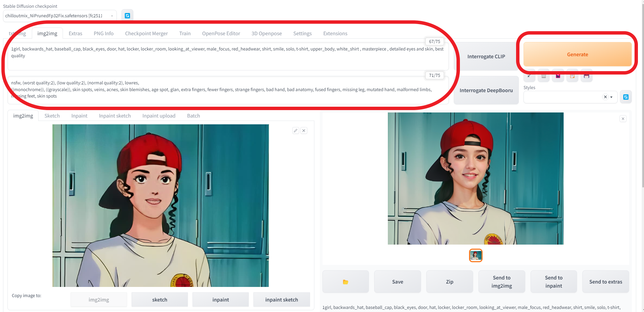The width and height of the screenshot is (644, 312).
Task: Switch to the Extras tab
Action: point(75,33)
